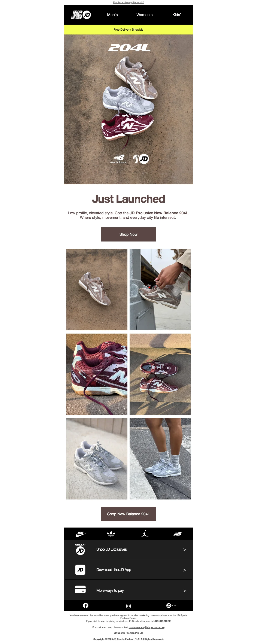Open the Nike brand logo
The height and width of the screenshot is (644, 257).
tap(81, 534)
